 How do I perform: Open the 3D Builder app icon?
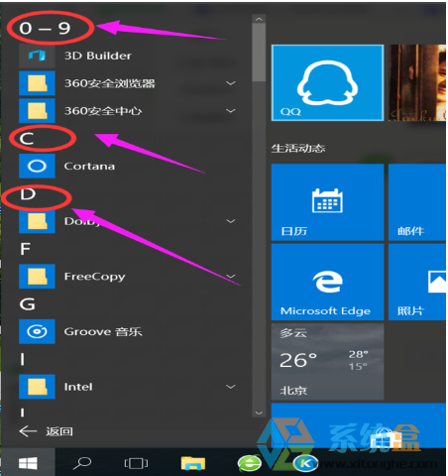coord(37,56)
